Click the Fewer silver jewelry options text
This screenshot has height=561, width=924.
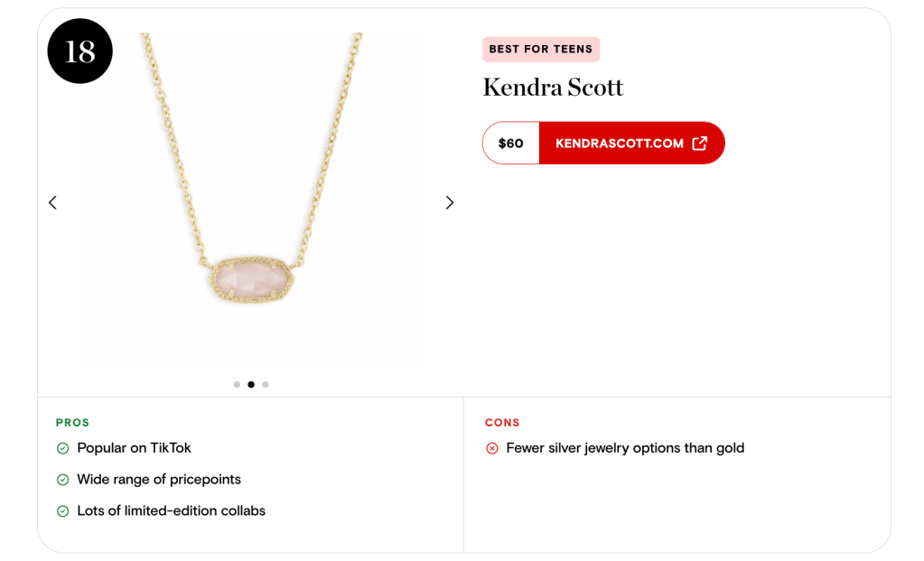(x=625, y=448)
